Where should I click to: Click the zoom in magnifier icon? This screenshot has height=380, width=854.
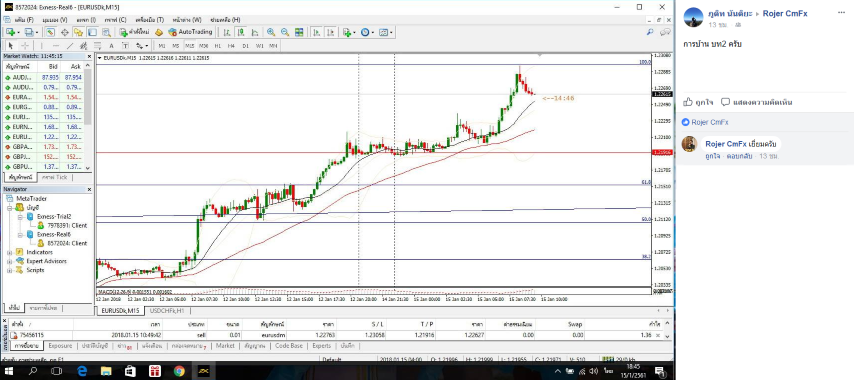click(x=271, y=32)
